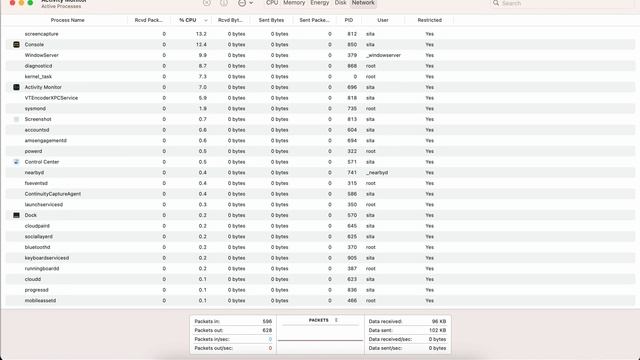Select the screencapture process row
Screen dimensions: 640x360
click(x=320, y=34)
